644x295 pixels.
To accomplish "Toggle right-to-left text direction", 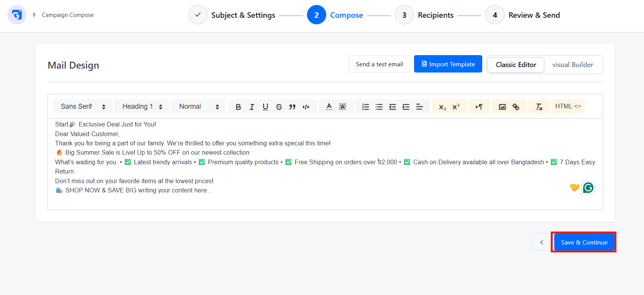I will (x=479, y=107).
